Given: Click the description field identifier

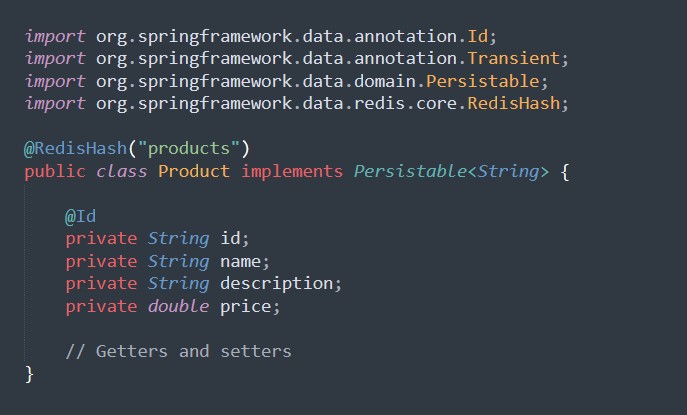Looking at the screenshot, I should coord(281,284).
